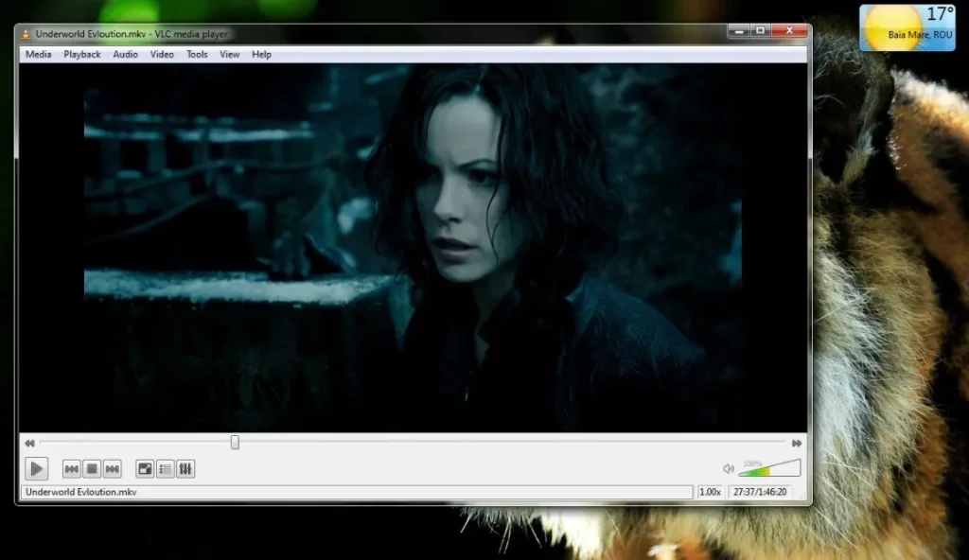The image size is (969, 560).
Task: Click the Play button
Action: 37,469
